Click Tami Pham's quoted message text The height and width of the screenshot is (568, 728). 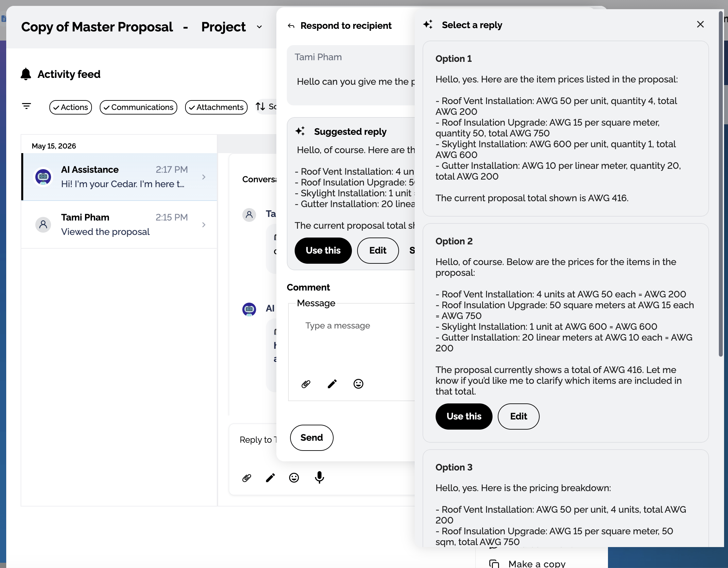click(356, 82)
